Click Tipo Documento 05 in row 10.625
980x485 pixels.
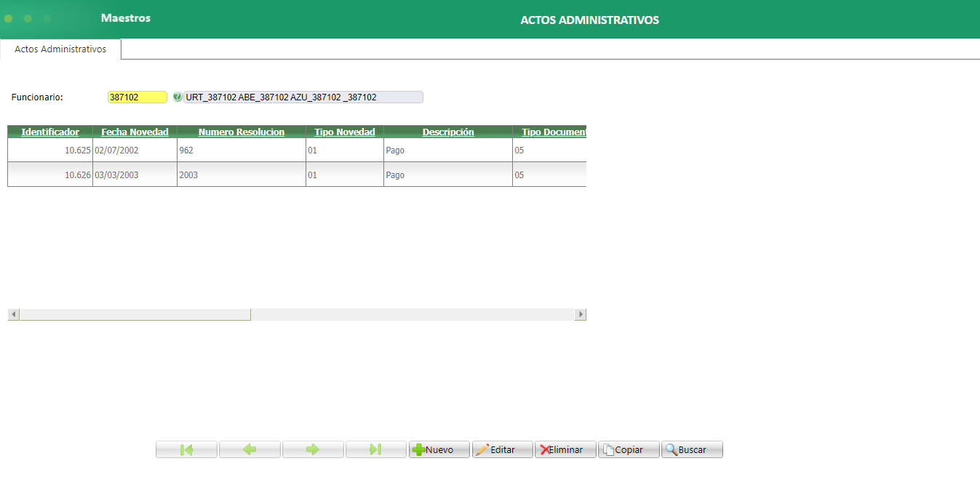[x=550, y=151]
